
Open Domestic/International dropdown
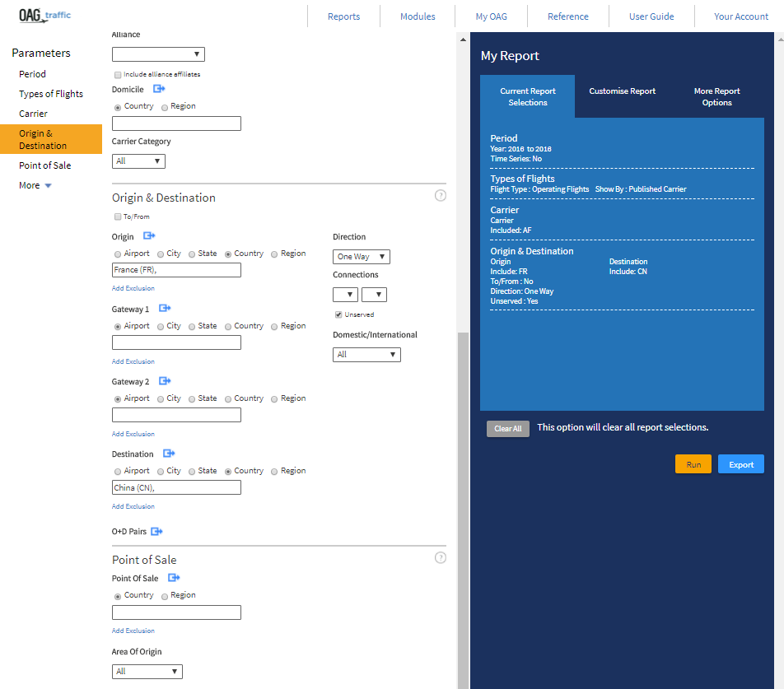point(366,355)
